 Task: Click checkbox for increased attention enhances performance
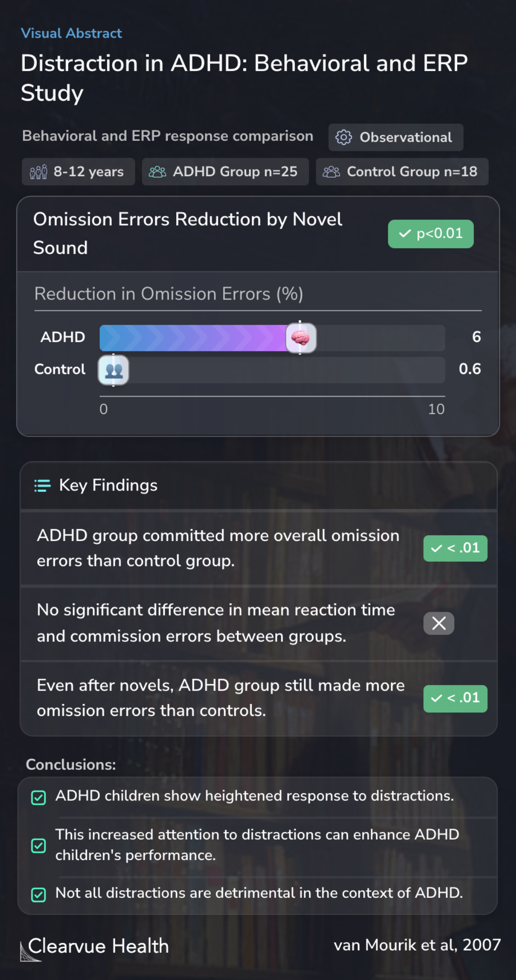tap(39, 846)
